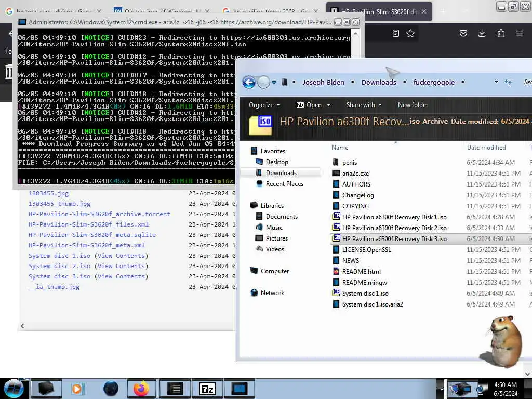The image size is (532, 399).
Task: Open the recent locations dropdown arrow in Explorer
Action: pyautogui.click(x=274, y=83)
